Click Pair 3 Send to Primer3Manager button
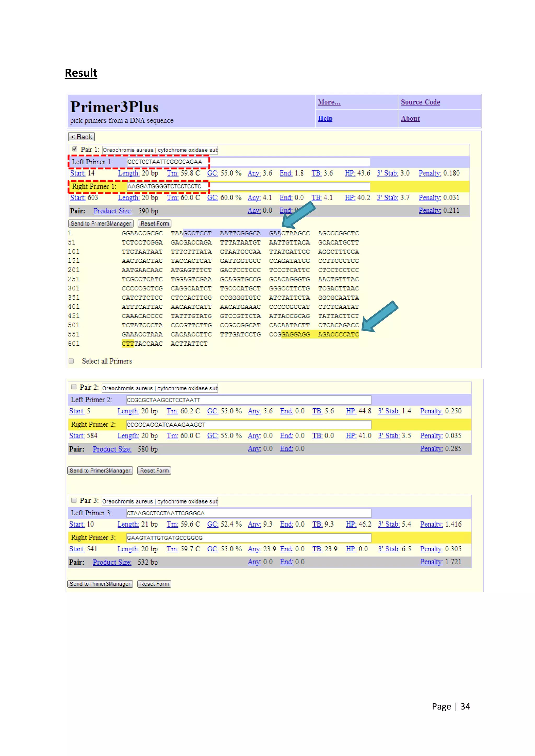The width and height of the screenshot is (535, 756). click(100, 584)
